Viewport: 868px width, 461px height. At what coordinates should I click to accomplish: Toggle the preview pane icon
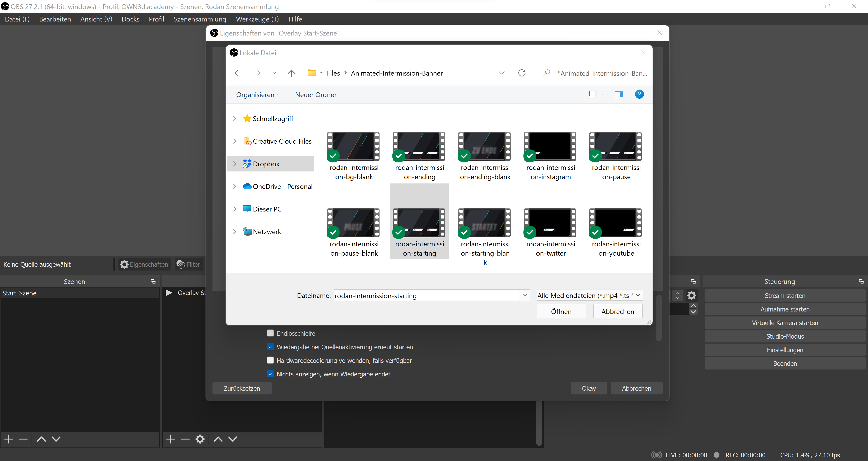[x=619, y=94]
